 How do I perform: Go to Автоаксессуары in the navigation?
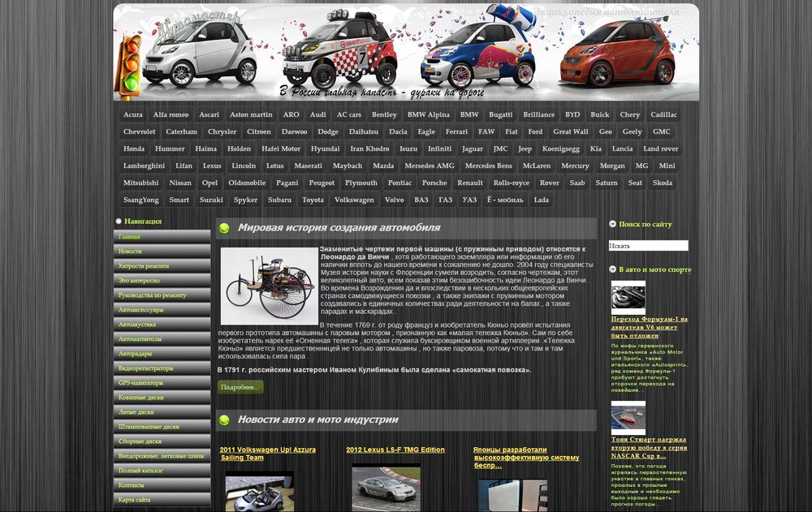click(x=162, y=310)
